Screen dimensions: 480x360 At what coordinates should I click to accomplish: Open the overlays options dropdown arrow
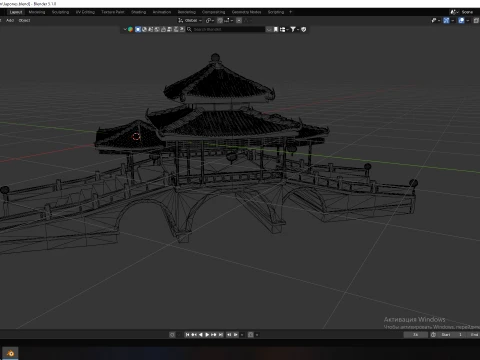pyautogui.click(x=468, y=20)
